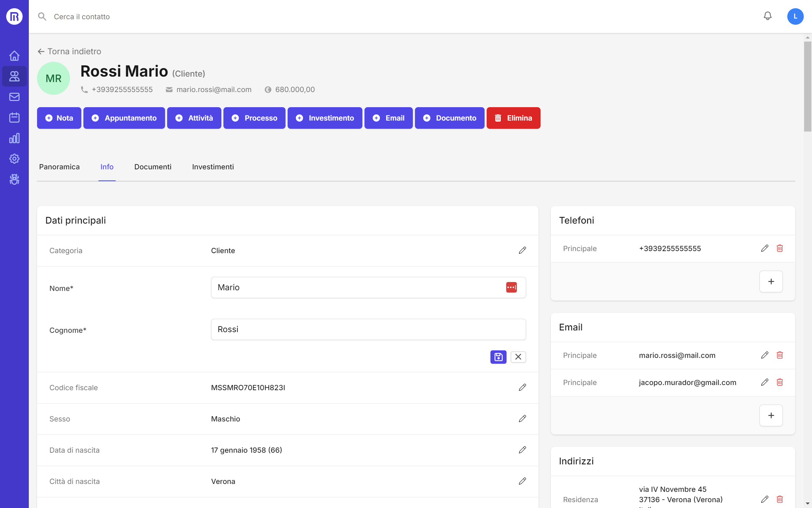Cancel name editing with the X icon
812x508 pixels.
tap(518, 357)
